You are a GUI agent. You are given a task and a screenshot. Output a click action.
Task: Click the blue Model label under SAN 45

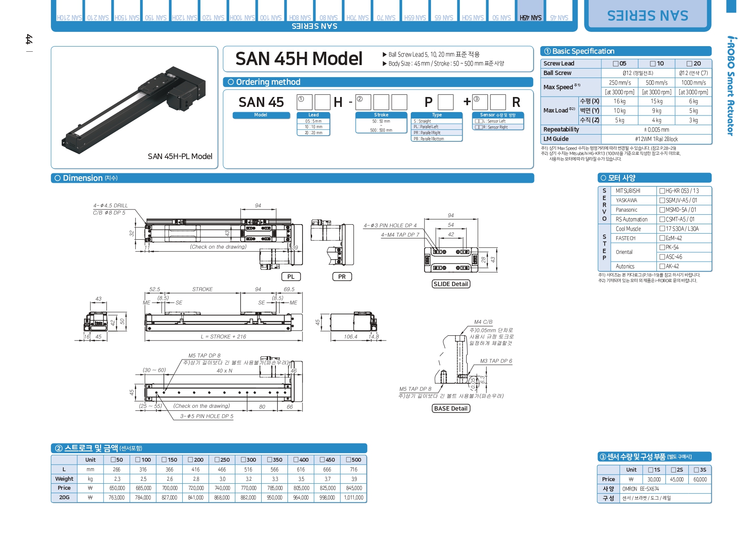click(x=261, y=115)
